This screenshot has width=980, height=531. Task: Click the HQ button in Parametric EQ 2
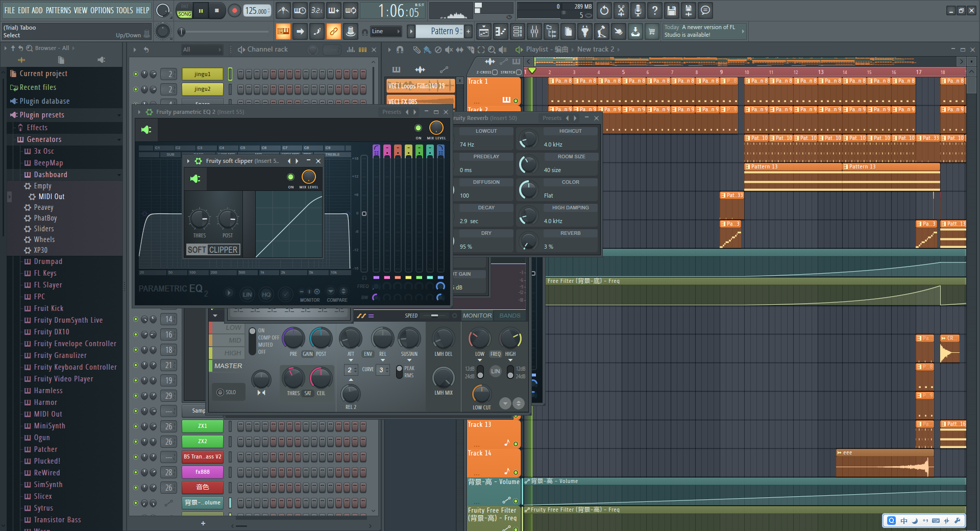click(x=266, y=294)
